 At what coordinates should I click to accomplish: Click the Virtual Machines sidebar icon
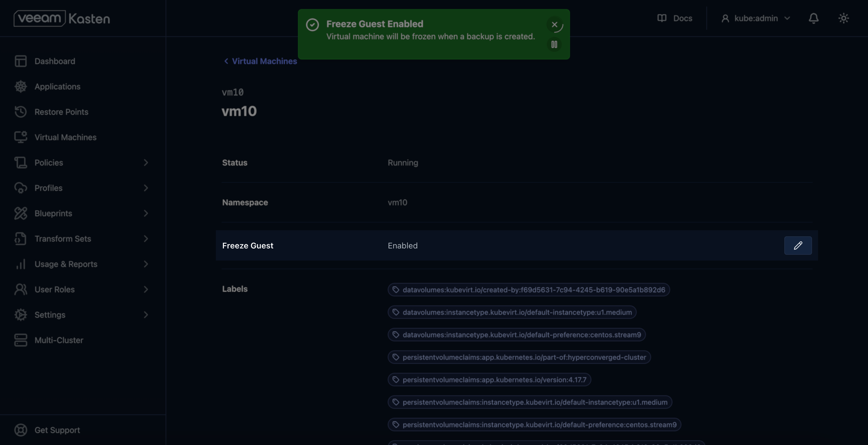[x=21, y=137]
